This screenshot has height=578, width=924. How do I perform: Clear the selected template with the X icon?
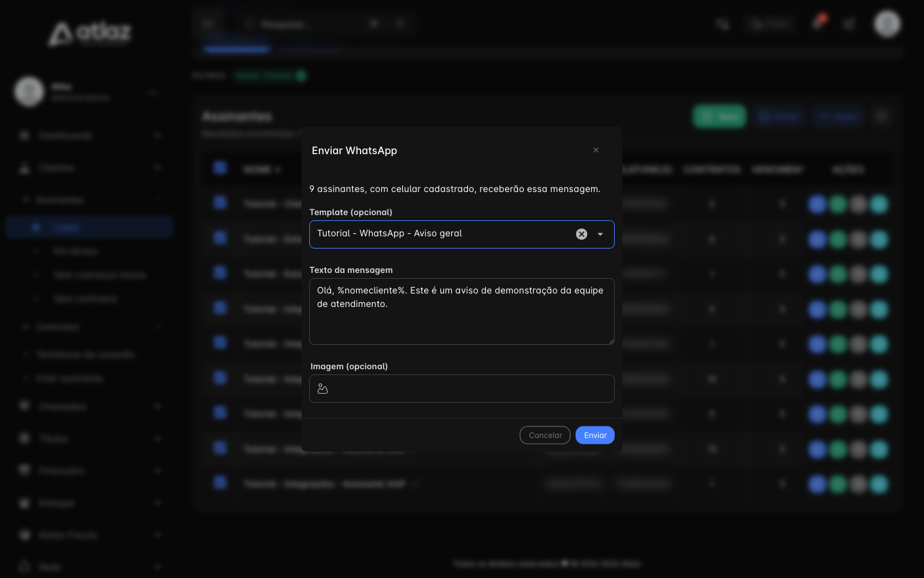point(581,234)
